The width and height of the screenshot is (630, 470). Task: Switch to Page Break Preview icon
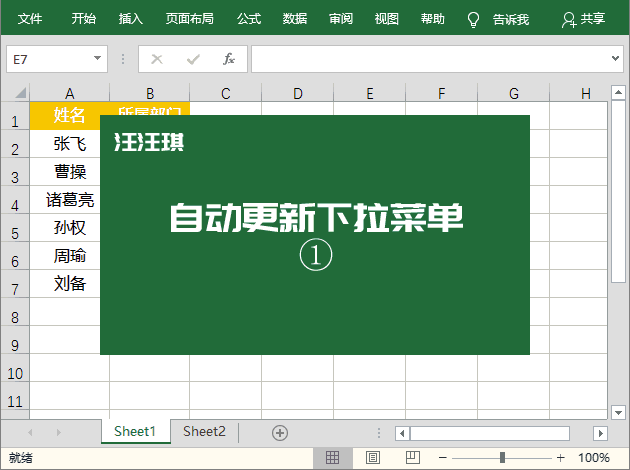(x=413, y=458)
